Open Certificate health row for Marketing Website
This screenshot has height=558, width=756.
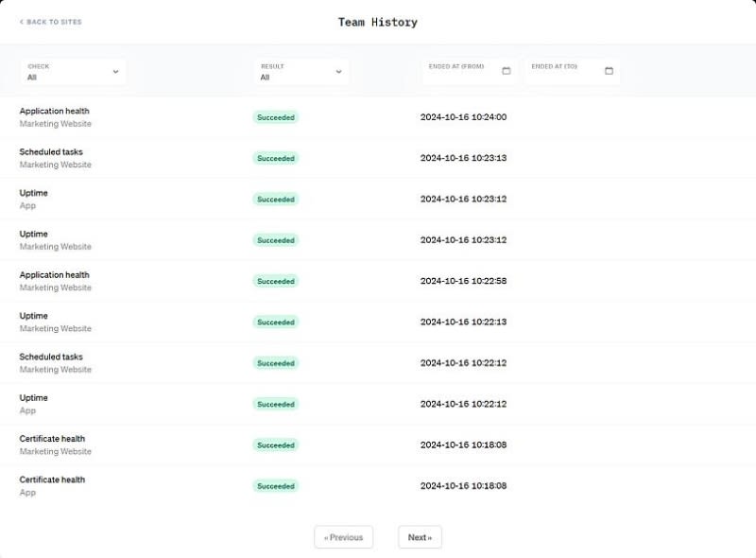click(x=378, y=445)
